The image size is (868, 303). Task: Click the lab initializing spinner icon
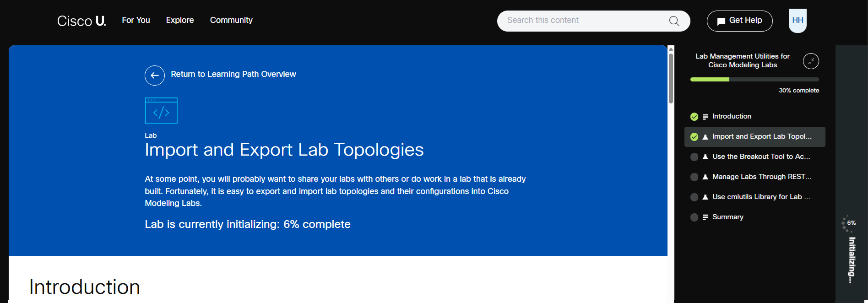(849, 223)
